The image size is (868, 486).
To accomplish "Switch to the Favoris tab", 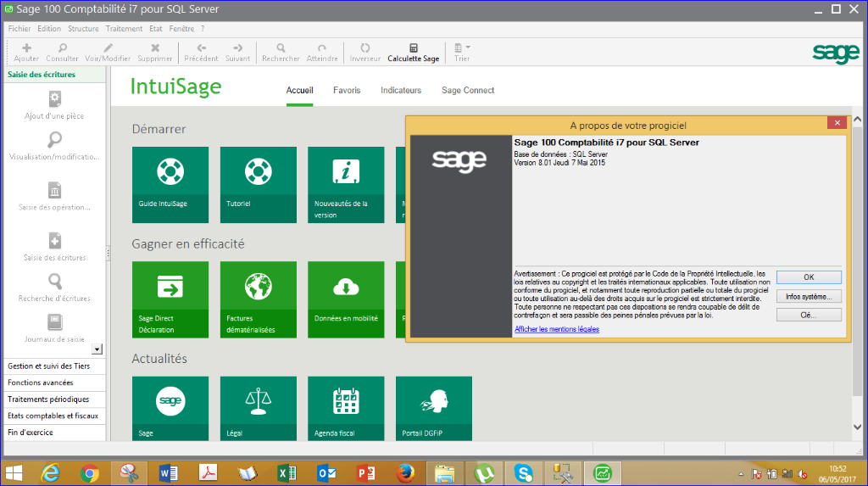I will (347, 90).
